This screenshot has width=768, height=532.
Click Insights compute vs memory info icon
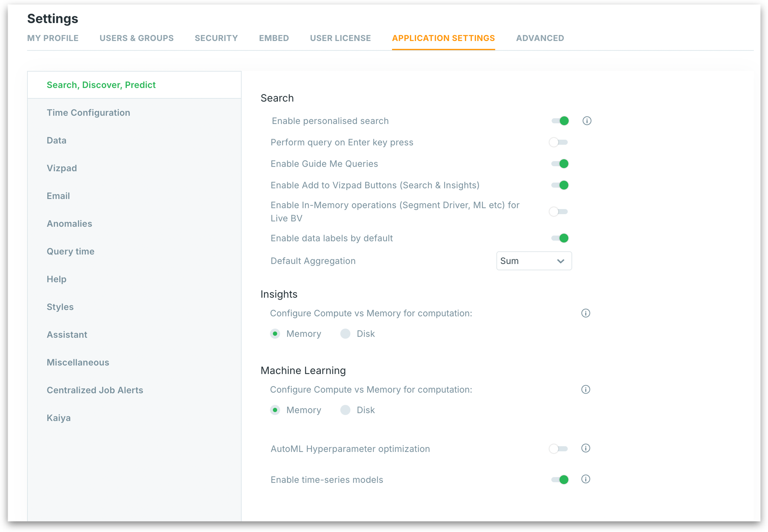586,313
